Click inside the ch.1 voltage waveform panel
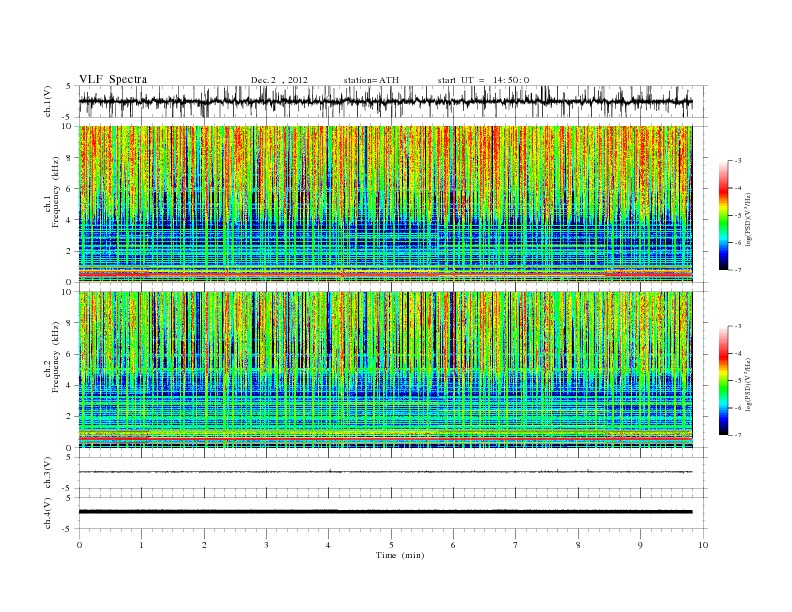 point(392,101)
